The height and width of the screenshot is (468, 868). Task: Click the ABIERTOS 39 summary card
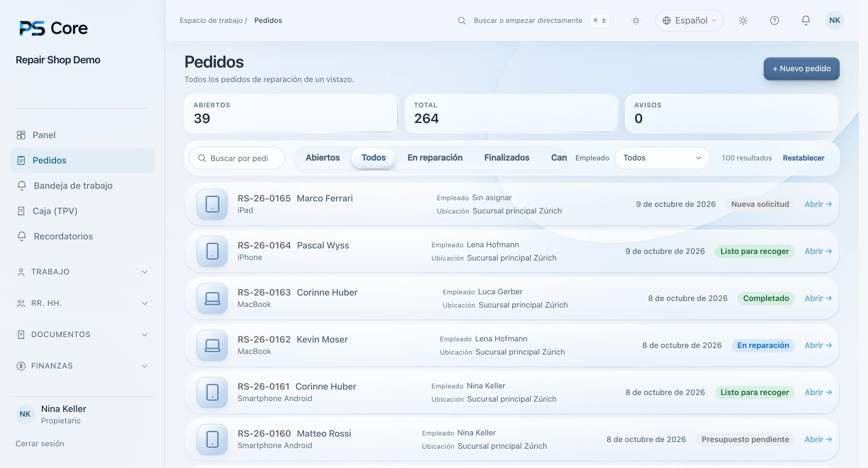[291, 114]
